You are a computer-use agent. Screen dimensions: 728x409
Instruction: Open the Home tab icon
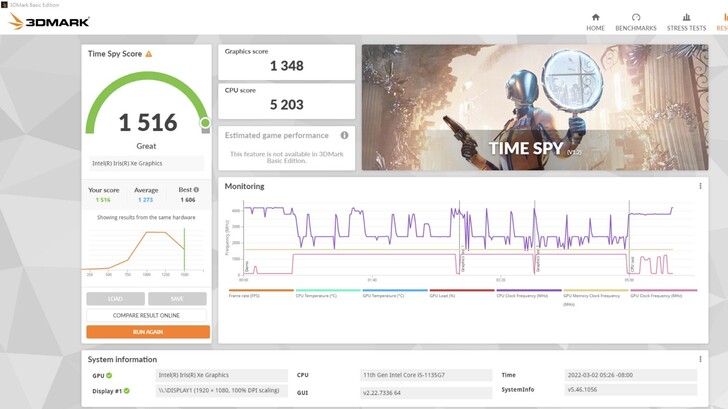[x=595, y=17]
